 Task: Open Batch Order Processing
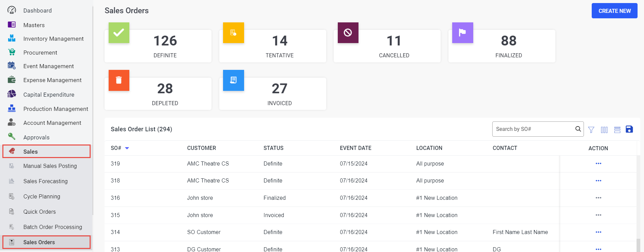point(53,227)
